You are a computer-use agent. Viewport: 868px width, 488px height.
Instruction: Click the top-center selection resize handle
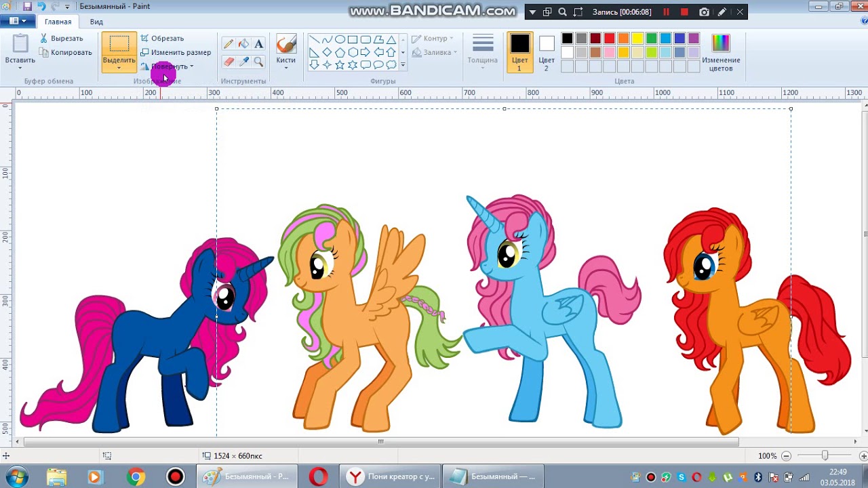505,108
